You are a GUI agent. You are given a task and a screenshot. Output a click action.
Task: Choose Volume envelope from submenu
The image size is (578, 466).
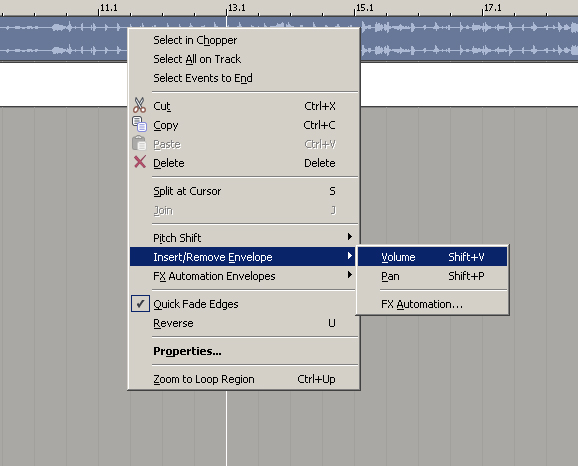click(x=432, y=257)
